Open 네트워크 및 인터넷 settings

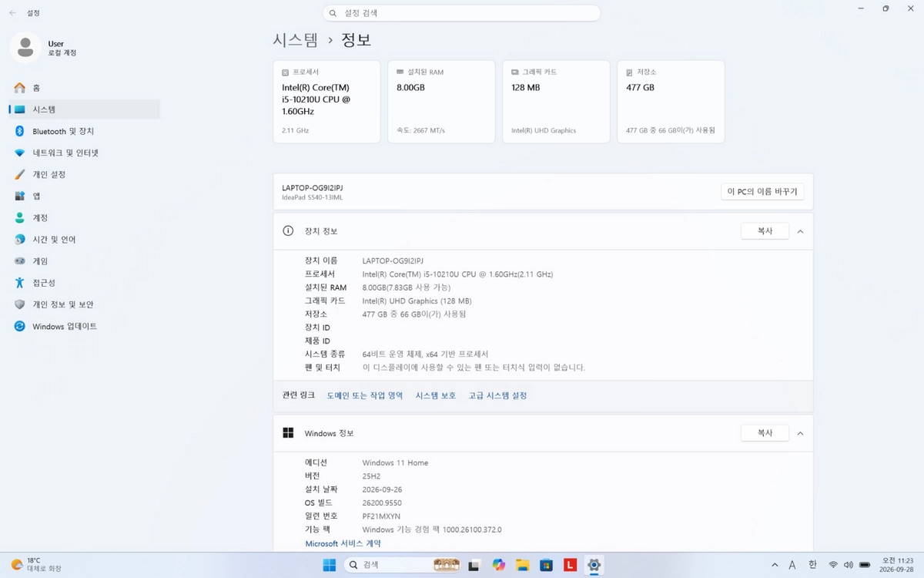83,153
